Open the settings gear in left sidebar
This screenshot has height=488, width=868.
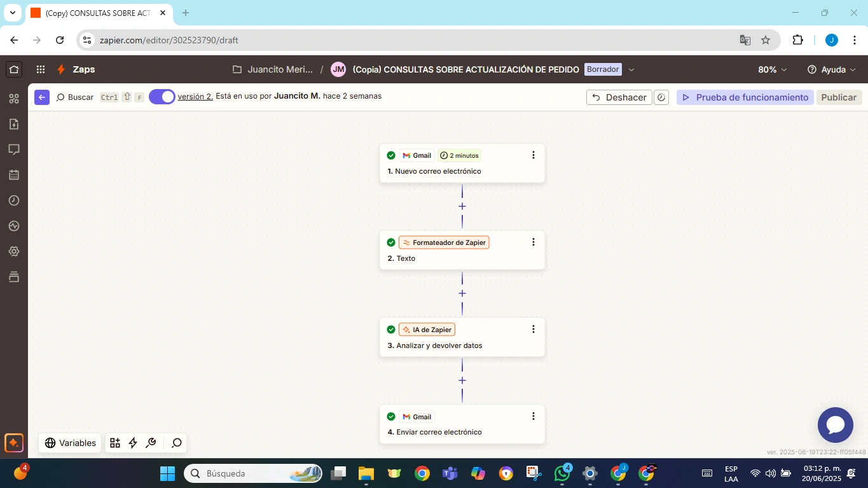click(x=14, y=251)
